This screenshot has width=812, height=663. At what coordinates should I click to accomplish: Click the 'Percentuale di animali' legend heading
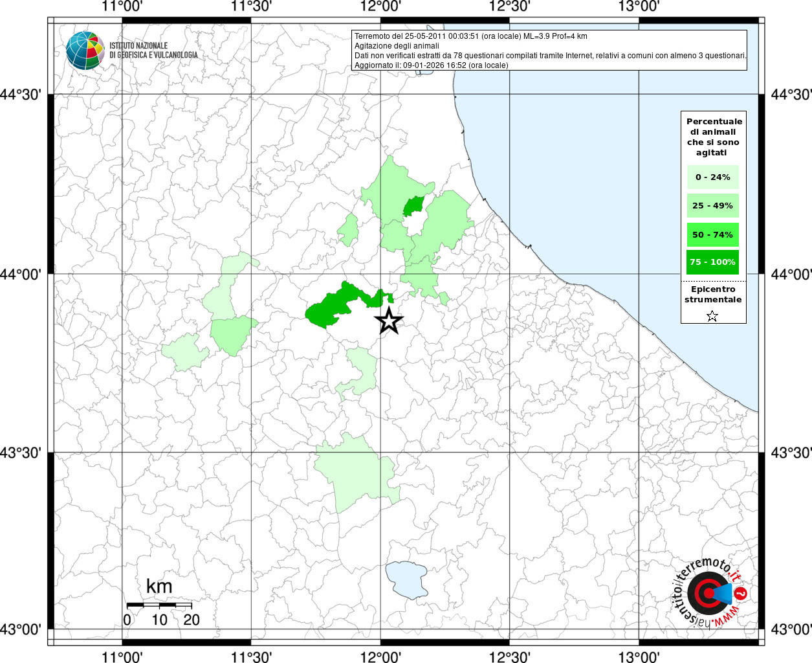click(714, 137)
